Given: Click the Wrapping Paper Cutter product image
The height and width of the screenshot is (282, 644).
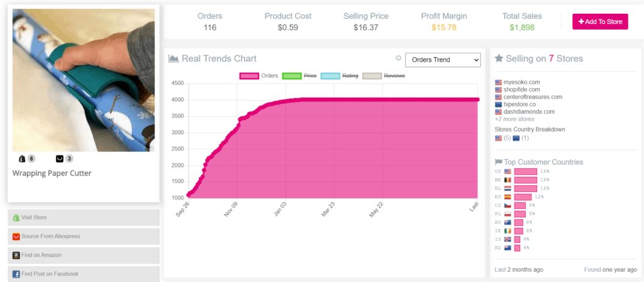Looking at the screenshot, I should pyautogui.click(x=84, y=80).
